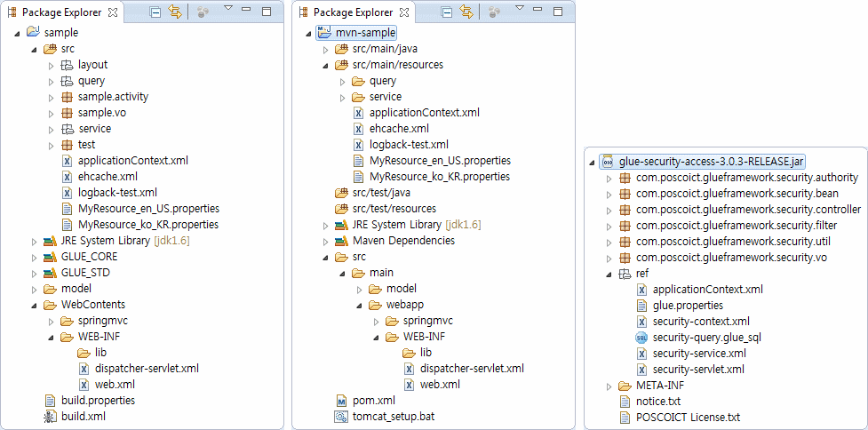This screenshot has height=430, width=868.
Task: Activate the Package Explorer tab above sample project
Action: tap(61, 12)
